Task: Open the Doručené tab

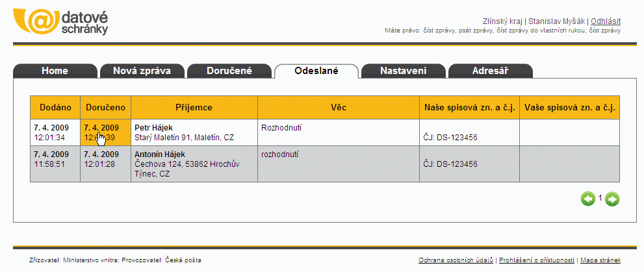Action: coord(229,71)
